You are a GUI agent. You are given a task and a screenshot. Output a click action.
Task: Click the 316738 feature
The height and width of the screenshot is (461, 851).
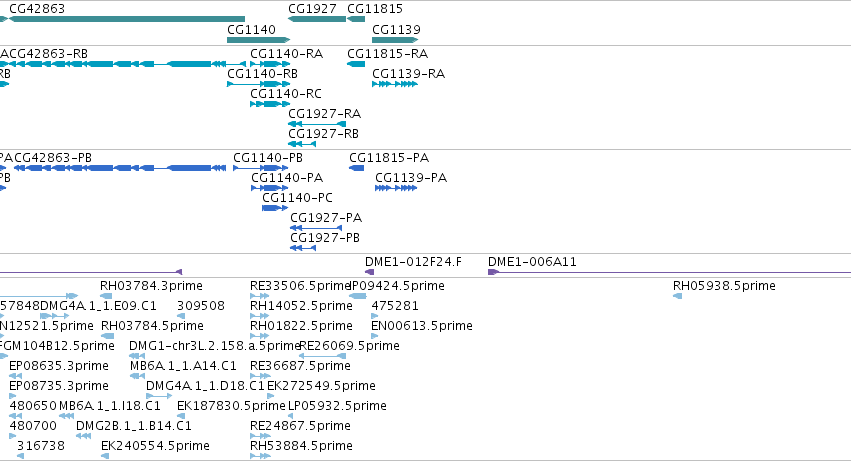point(20,456)
